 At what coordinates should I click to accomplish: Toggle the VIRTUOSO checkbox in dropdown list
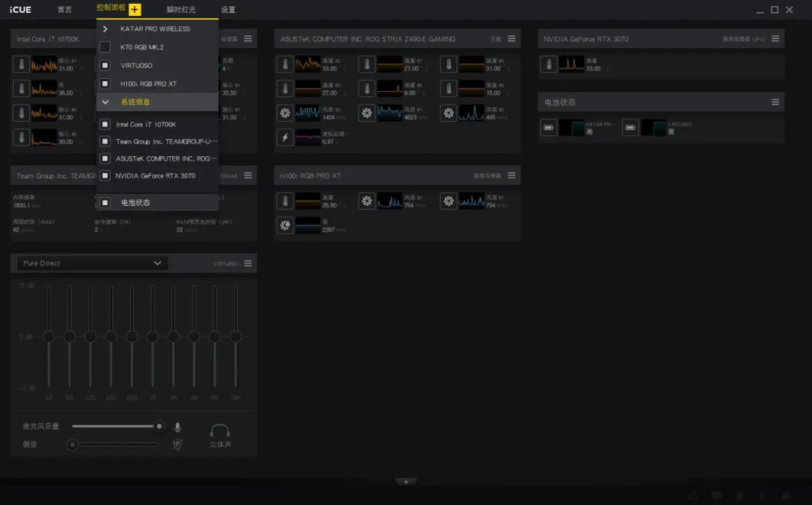[x=105, y=65]
